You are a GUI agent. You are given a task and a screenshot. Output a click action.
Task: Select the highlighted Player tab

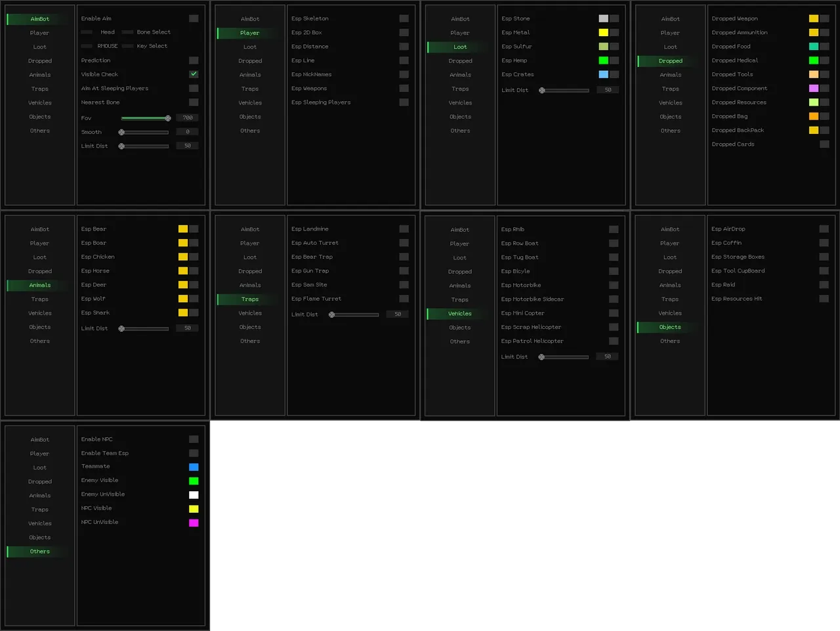point(249,33)
